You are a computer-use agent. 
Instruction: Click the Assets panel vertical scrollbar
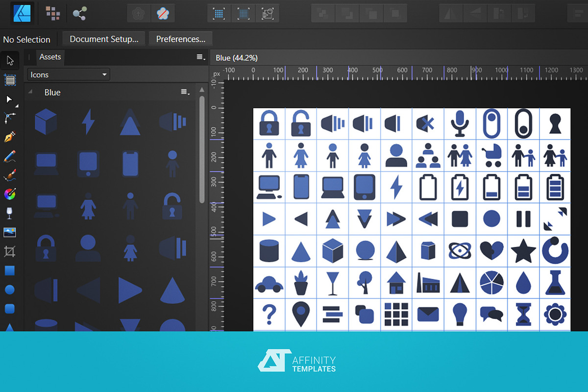pos(201,147)
